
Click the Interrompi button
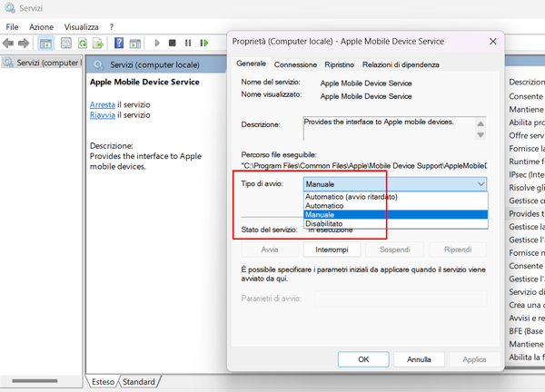point(332,250)
